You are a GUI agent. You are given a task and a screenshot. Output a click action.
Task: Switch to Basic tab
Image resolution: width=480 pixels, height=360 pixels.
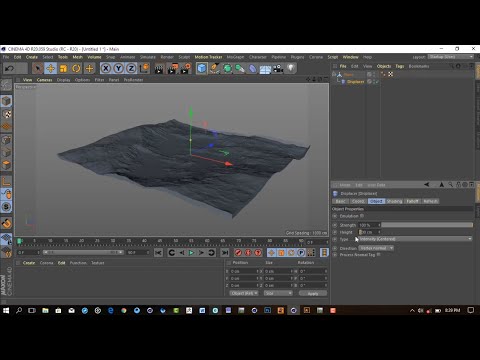340,201
